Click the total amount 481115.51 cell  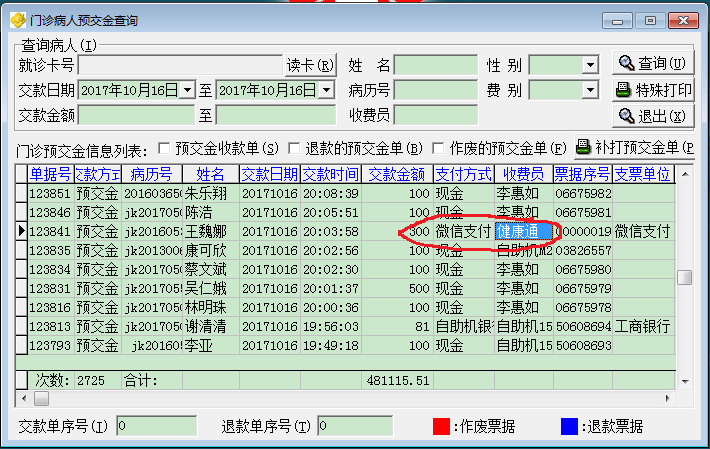click(397, 380)
